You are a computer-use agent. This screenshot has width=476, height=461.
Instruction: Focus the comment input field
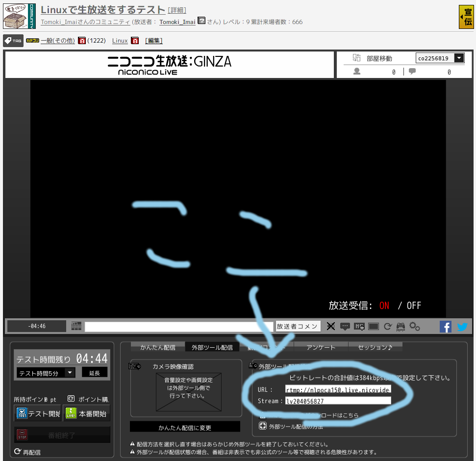179,327
